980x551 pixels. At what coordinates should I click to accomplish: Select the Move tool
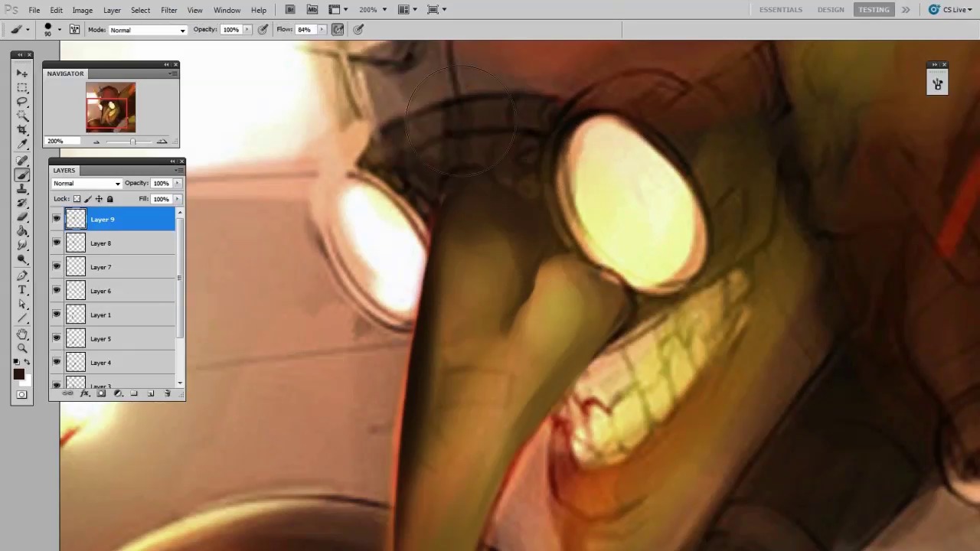tap(22, 73)
